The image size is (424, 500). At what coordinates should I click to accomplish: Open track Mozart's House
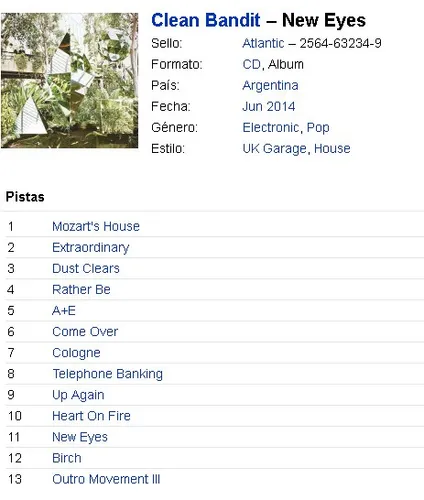(x=96, y=226)
